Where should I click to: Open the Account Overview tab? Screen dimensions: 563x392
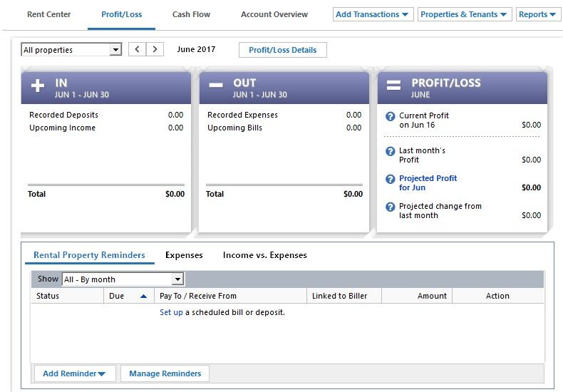[274, 14]
